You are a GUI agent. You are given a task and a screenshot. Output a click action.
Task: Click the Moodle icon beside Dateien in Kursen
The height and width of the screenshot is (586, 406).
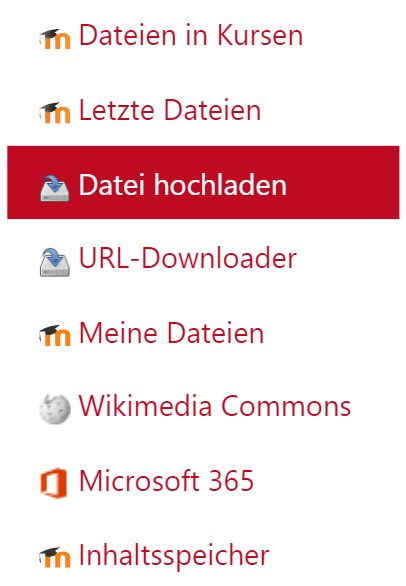tap(55, 38)
